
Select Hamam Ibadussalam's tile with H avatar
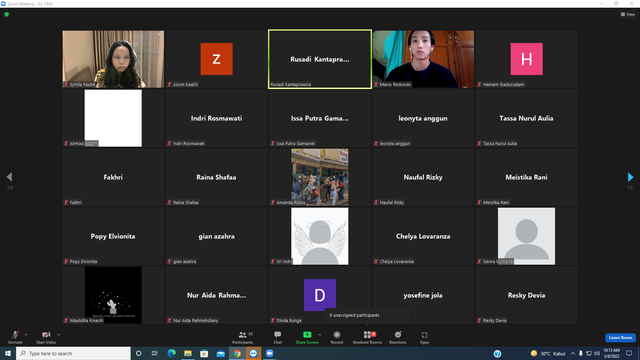tap(527, 59)
